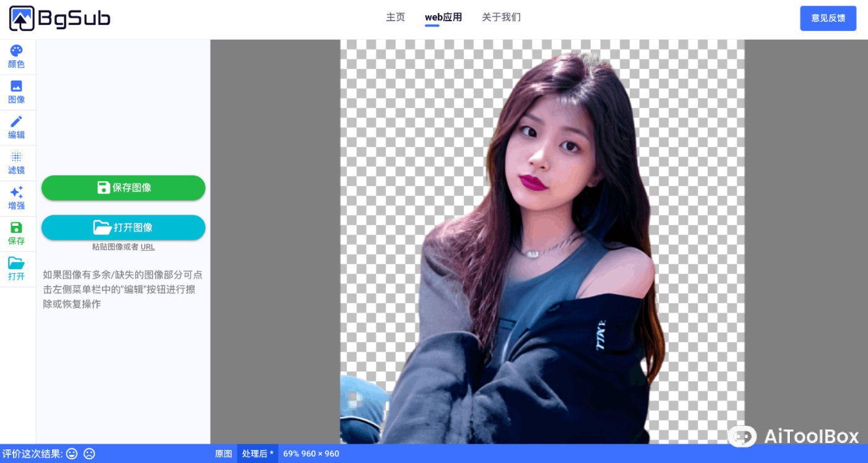
Task: Rate the result with the sad face
Action: coord(89,454)
